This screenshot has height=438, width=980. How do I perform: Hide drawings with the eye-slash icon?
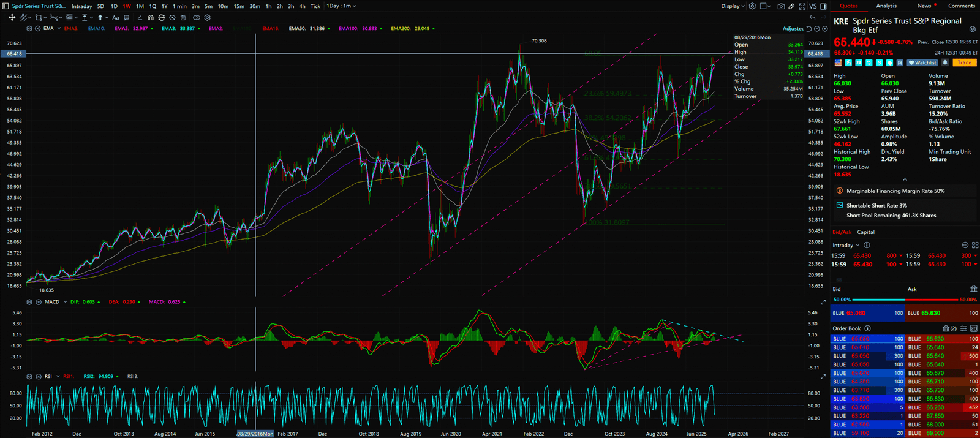point(173,18)
